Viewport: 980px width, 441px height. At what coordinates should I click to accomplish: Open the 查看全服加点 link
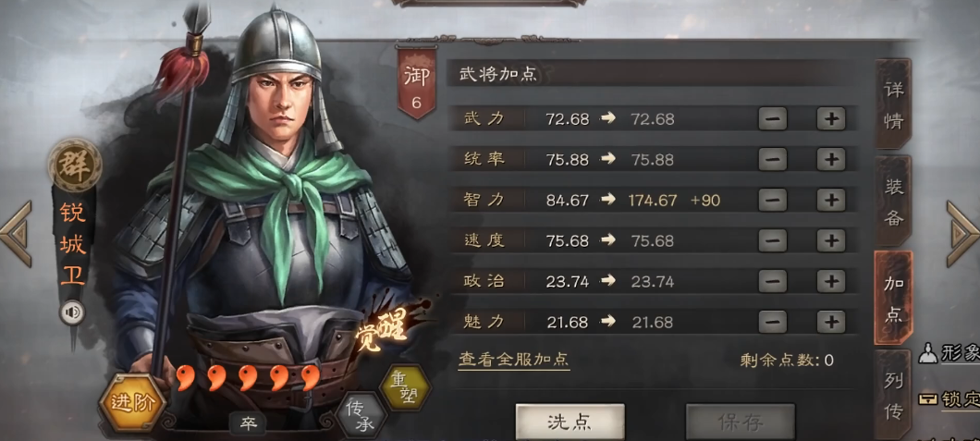(514, 359)
